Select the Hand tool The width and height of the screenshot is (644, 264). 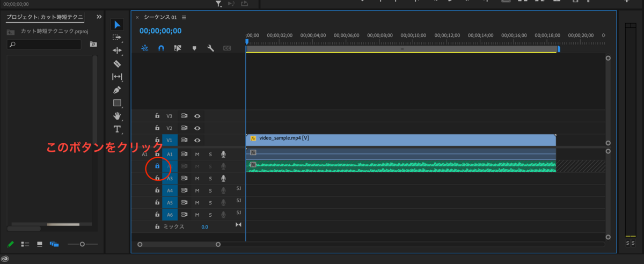tap(117, 116)
